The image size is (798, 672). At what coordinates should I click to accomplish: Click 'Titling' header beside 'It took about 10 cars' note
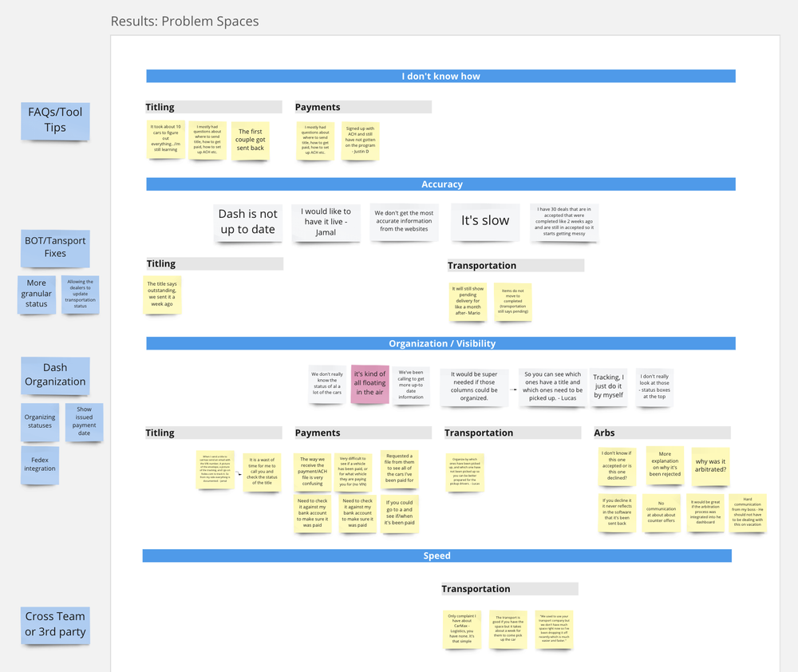tap(214, 107)
